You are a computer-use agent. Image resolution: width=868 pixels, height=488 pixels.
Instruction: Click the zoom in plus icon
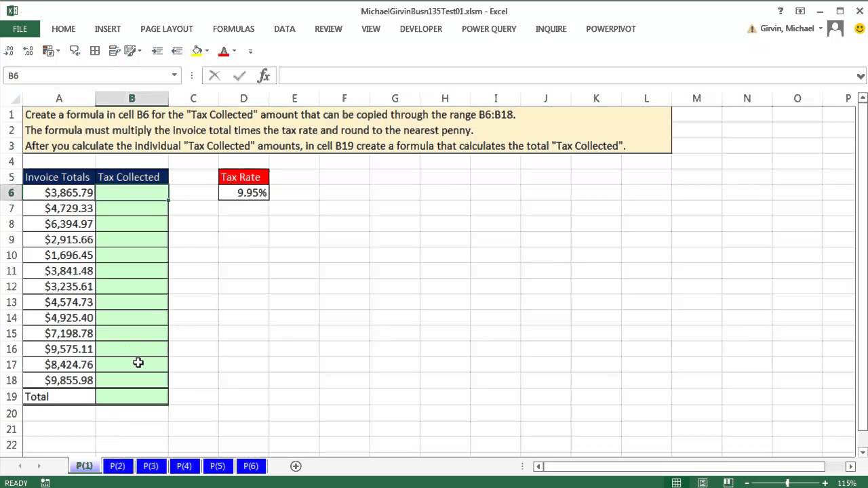click(x=826, y=483)
